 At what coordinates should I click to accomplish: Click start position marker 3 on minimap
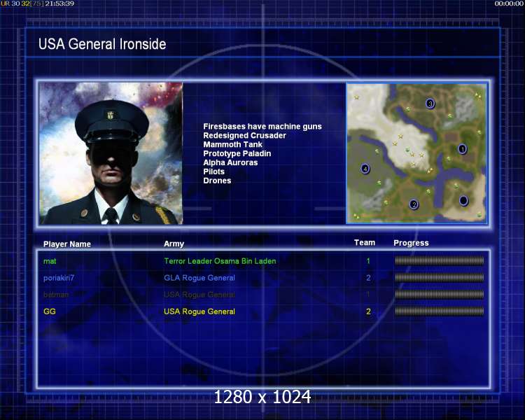(430, 103)
